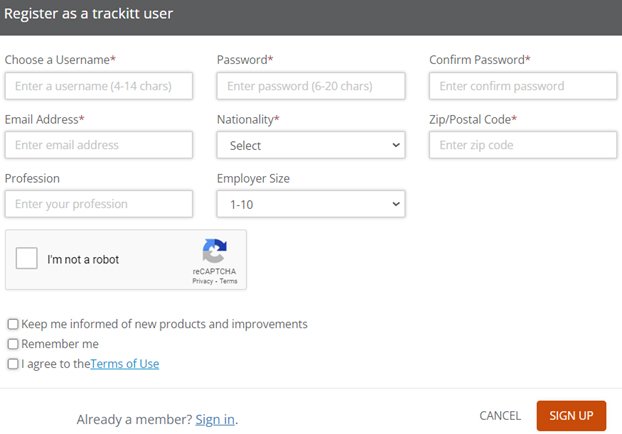Click into the Password input field

(x=311, y=86)
